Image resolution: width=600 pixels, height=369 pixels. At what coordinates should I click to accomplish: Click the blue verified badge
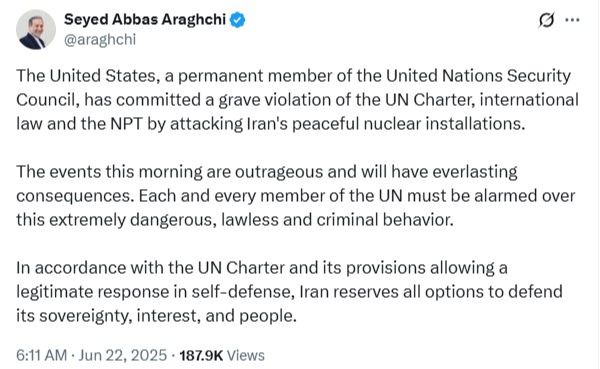[x=237, y=20]
